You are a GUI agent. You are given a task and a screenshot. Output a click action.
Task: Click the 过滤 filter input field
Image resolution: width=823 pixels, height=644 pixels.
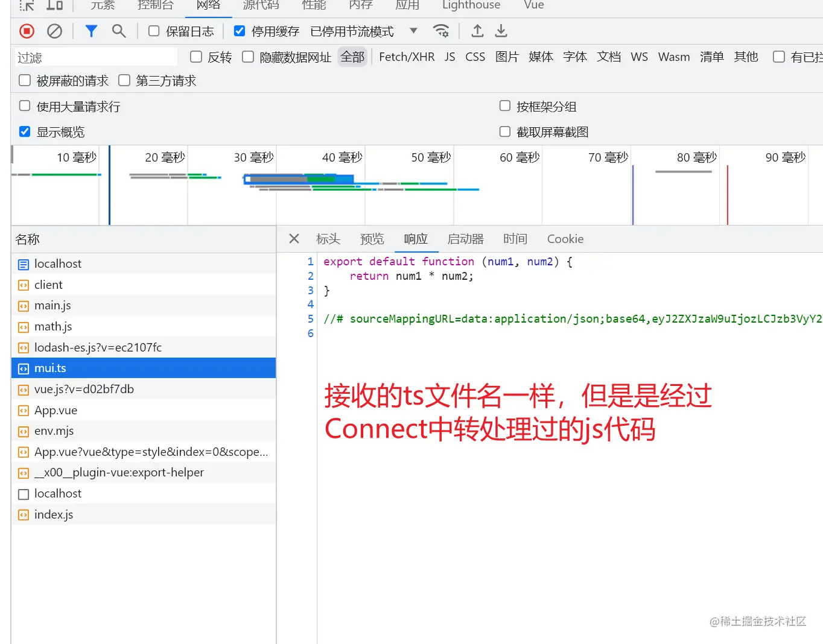click(96, 57)
